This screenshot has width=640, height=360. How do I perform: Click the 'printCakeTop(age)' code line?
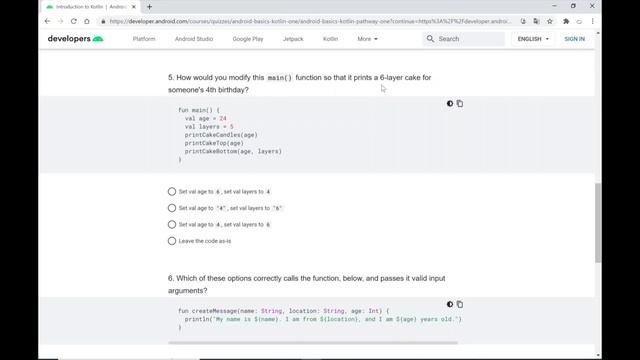(x=214, y=143)
